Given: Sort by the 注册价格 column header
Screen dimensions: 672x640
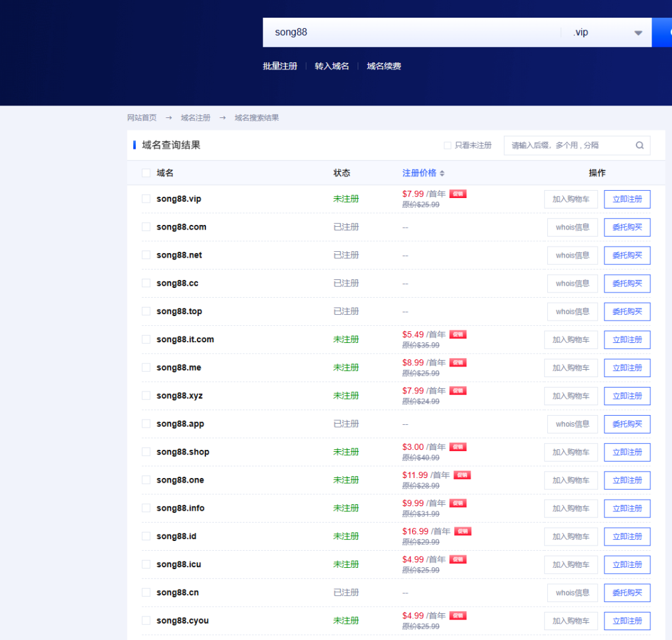Looking at the screenshot, I should coord(419,172).
